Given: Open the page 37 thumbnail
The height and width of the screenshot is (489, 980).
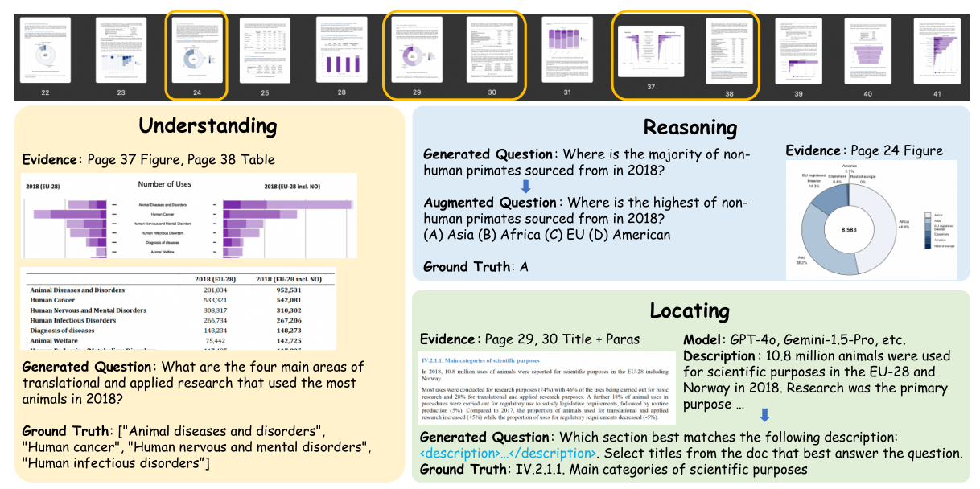Looking at the screenshot, I should [652, 51].
